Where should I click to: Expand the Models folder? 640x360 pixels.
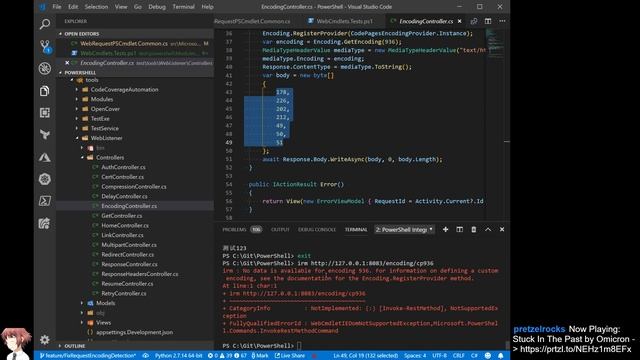[x=105, y=303]
